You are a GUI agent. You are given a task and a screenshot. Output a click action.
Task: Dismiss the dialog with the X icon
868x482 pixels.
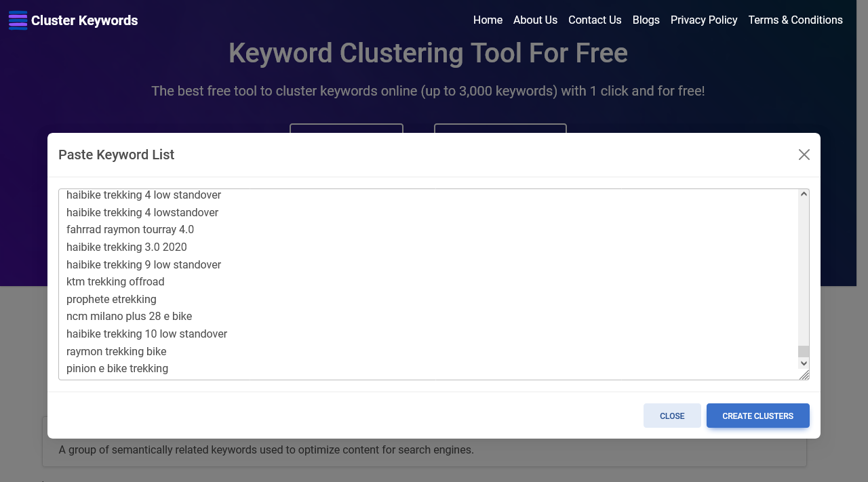[x=804, y=155]
